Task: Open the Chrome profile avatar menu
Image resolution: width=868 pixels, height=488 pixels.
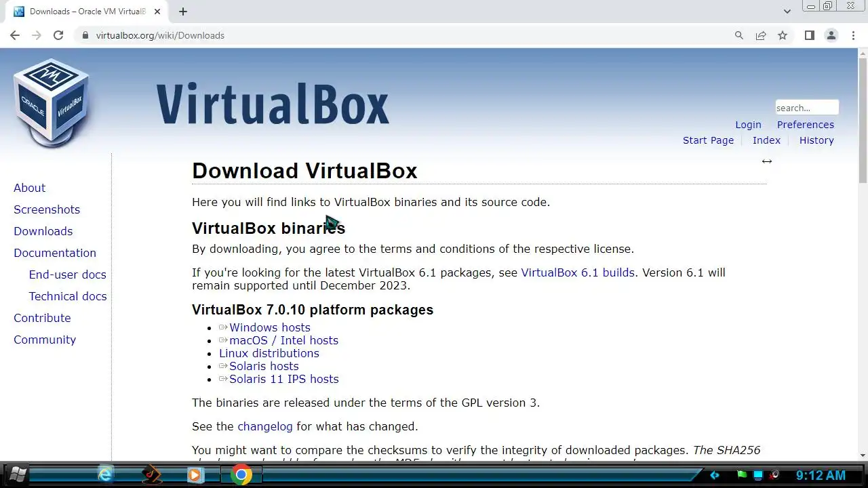Action: coord(831,35)
